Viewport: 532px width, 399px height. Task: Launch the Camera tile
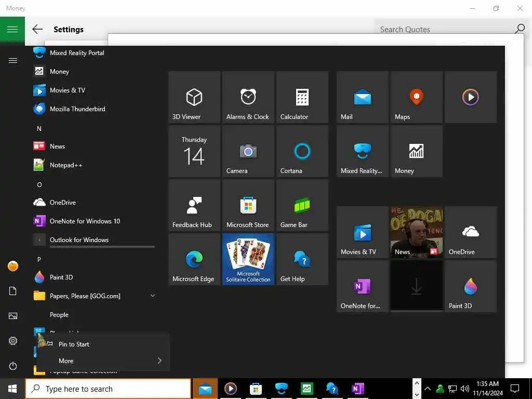tap(248, 151)
